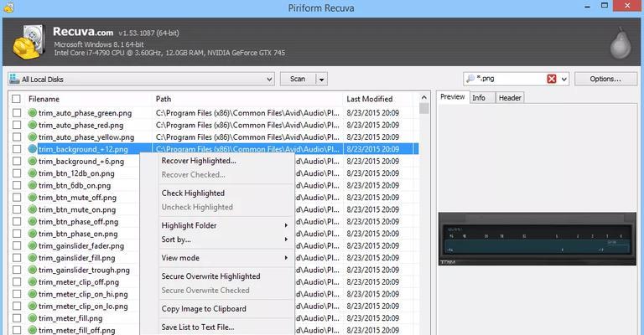Check the box for trim_background_+6.png
The height and width of the screenshot is (335, 644).
tap(17, 161)
